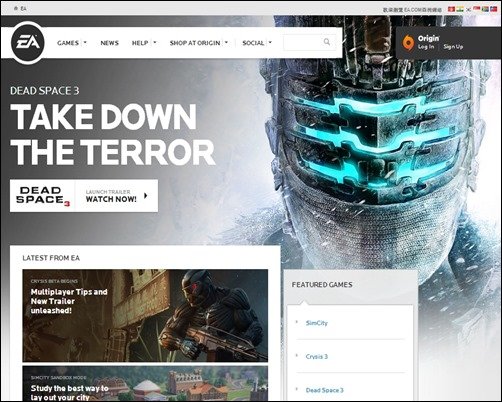Click the Origin Sign Up link
Image resolution: width=502 pixels, height=402 pixels.
click(453, 47)
